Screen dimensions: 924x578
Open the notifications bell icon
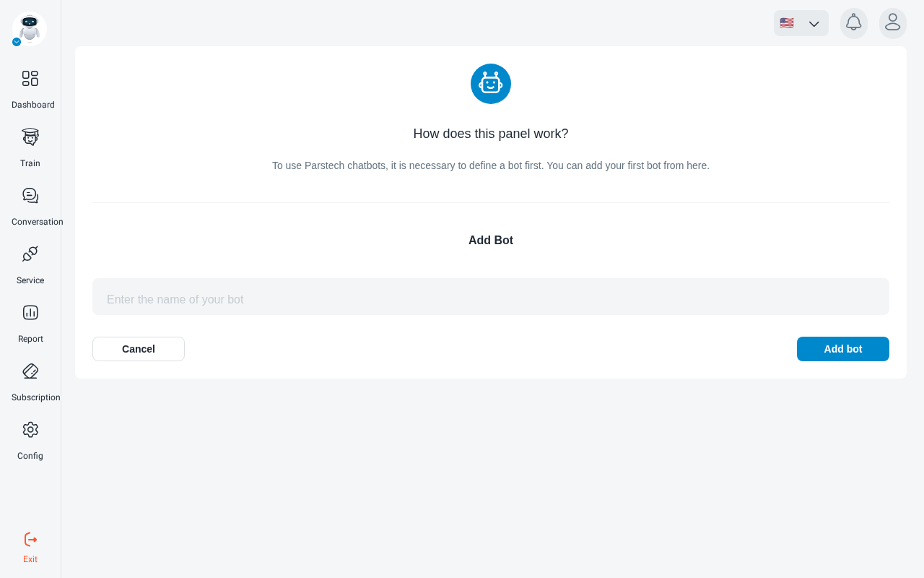854,23
